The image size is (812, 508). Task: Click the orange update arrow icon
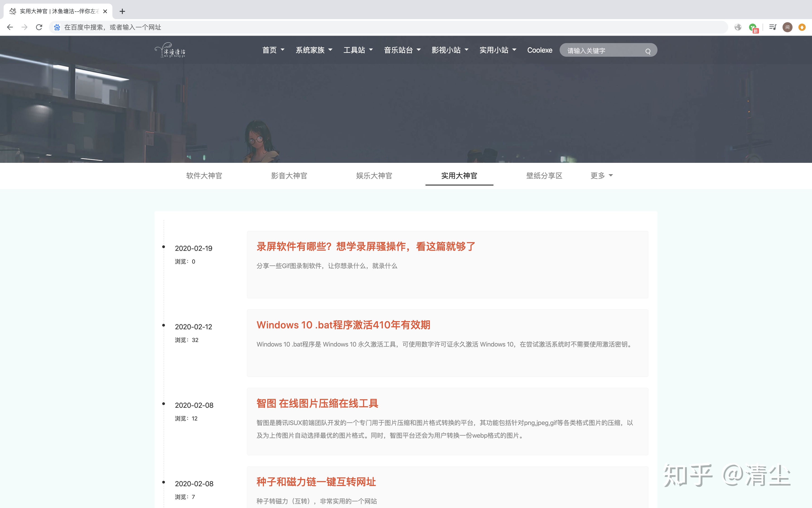tap(802, 27)
